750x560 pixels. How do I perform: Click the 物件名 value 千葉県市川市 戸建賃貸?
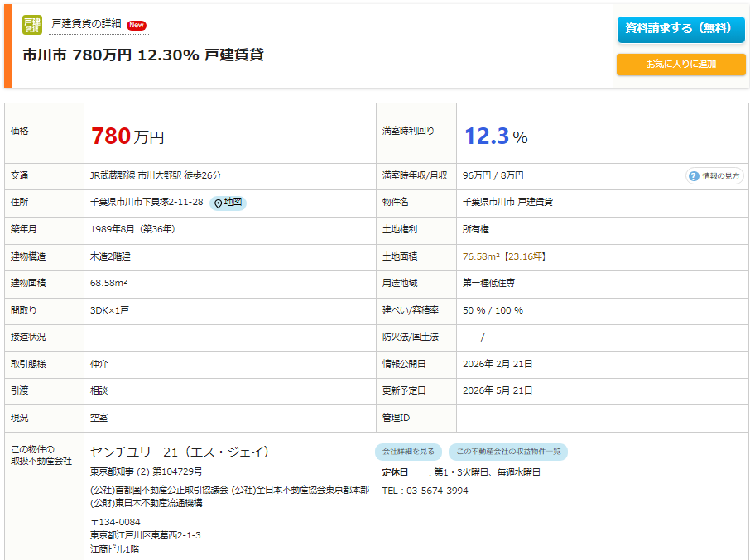click(507, 203)
